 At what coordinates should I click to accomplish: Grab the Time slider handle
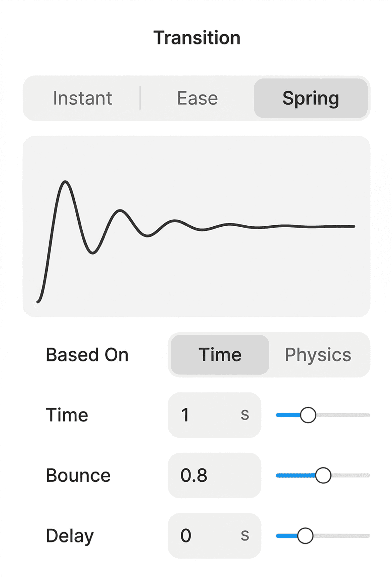pos(308,415)
